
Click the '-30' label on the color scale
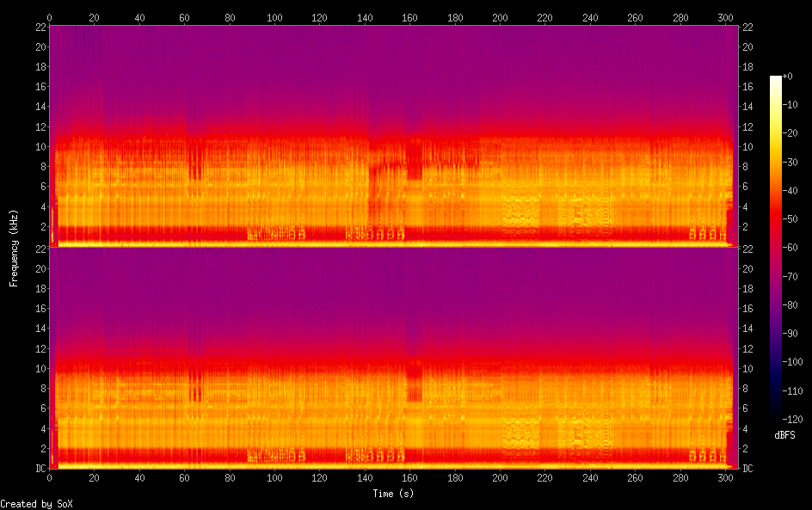point(791,162)
